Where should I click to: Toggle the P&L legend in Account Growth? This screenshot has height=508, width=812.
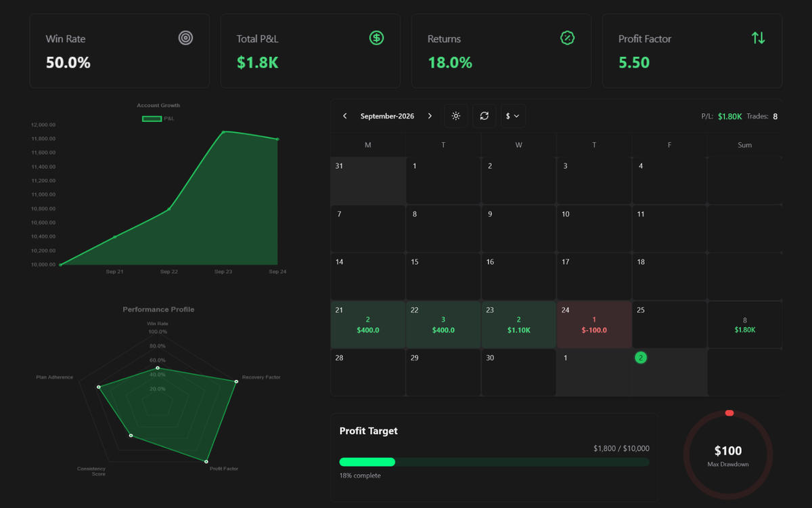coord(158,119)
